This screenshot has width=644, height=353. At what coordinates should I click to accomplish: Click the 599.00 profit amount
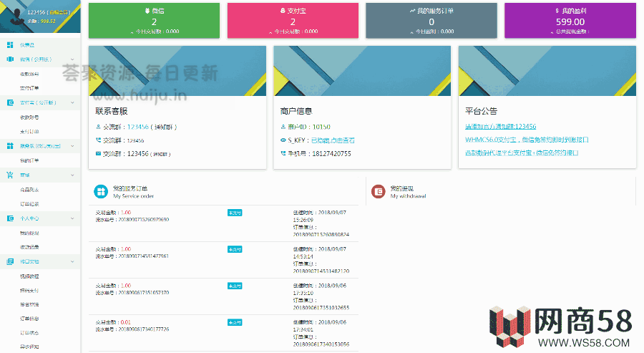point(570,21)
